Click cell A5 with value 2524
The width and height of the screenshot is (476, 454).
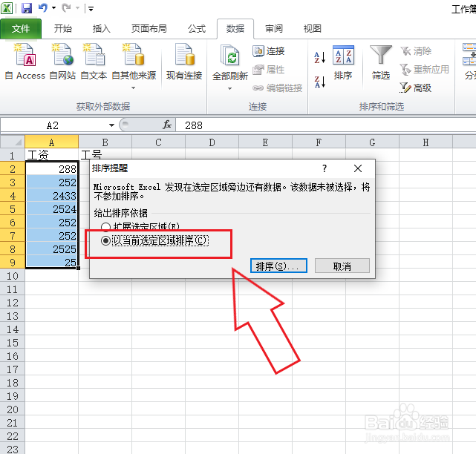pos(51,209)
